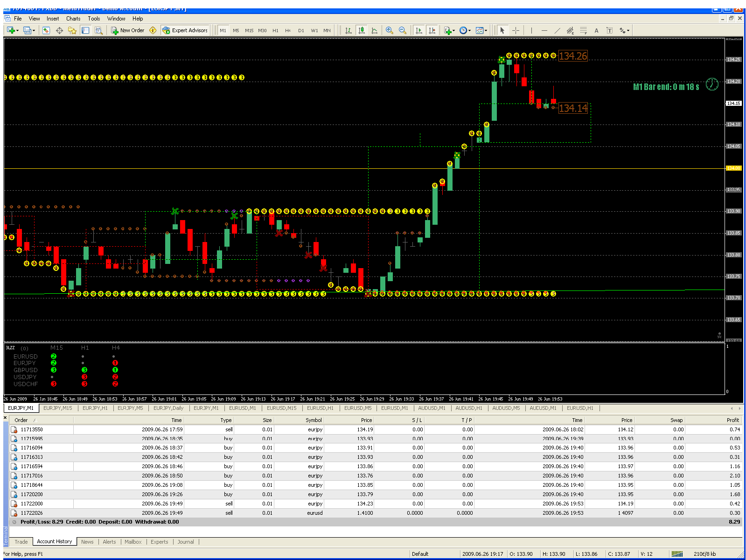The image size is (746, 560).
Task: Toggle chart auto scroll
Action: [419, 30]
